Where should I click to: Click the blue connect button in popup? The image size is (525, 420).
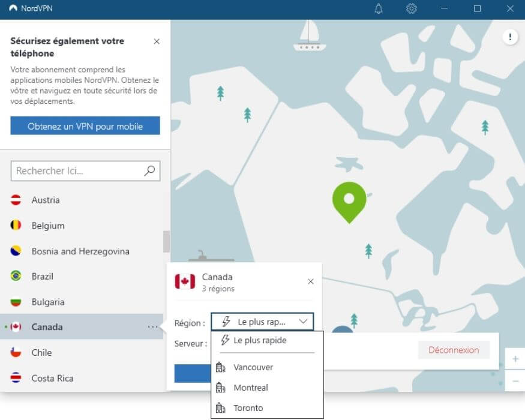193,373
